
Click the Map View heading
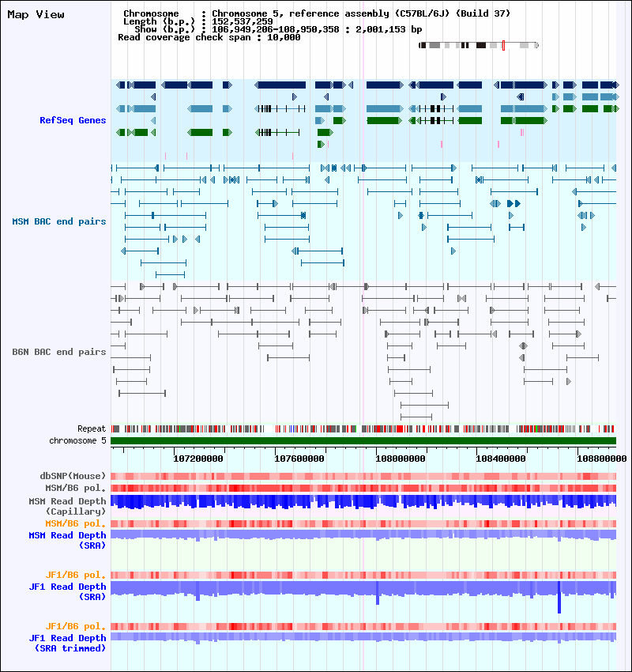[36, 14]
